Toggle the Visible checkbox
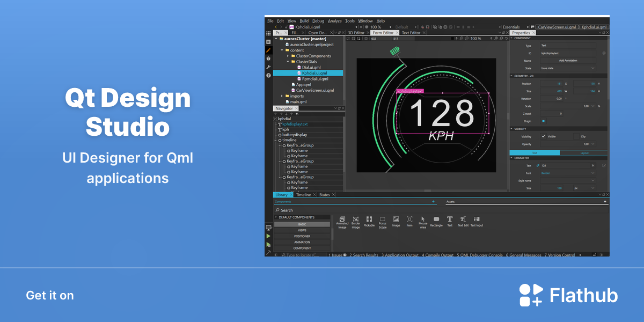Image resolution: width=644 pixels, height=322 pixels. pyautogui.click(x=543, y=136)
